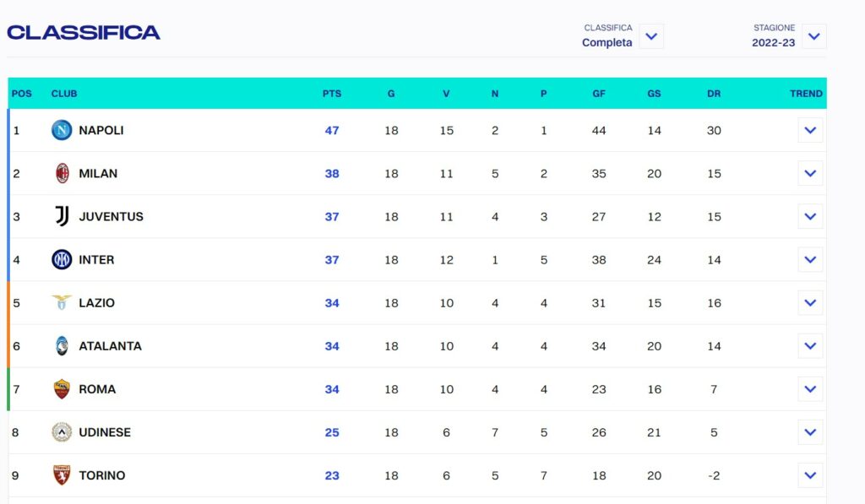This screenshot has height=504, width=865.
Task: Expand the trend chevron for Milan
Action: 810,173
